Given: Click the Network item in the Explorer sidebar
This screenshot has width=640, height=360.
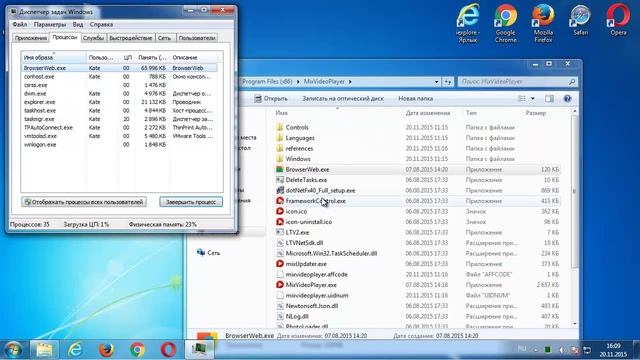Looking at the screenshot, I should [209, 253].
